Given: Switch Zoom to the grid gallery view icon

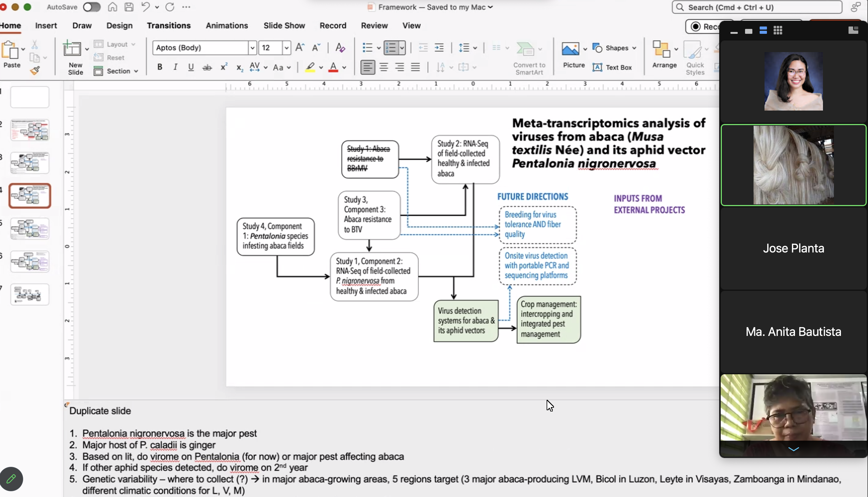Looking at the screenshot, I should (x=778, y=31).
